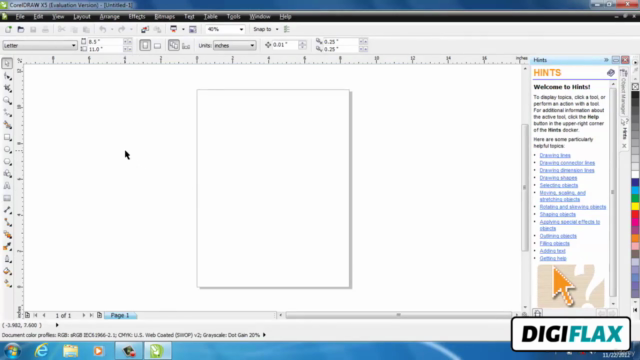Image resolution: width=640 pixels, height=360 pixels.
Task: Select the Basic Shapes tool
Action: click(x=7, y=174)
